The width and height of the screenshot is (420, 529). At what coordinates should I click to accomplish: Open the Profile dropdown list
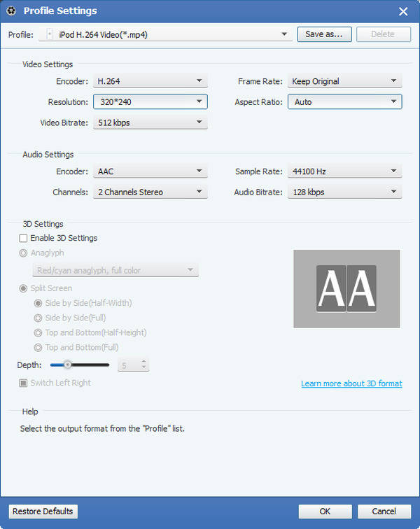(x=169, y=34)
